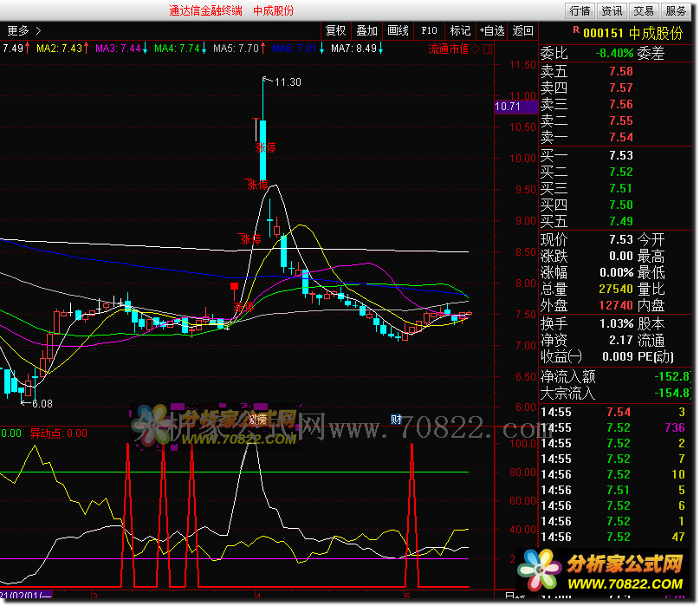Click the 现价 7.53 value

[621, 239]
